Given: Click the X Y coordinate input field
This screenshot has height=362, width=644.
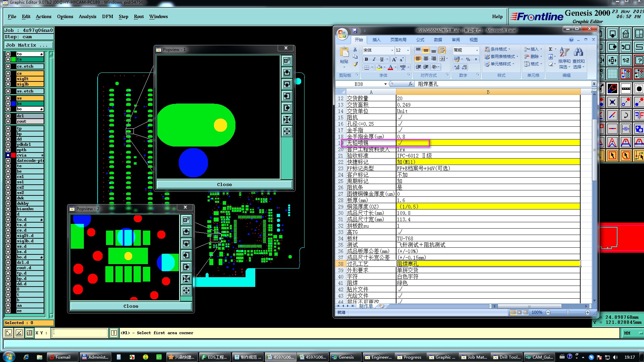Looking at the screenshot, I should pyautogui.click(x=79, y=333).
